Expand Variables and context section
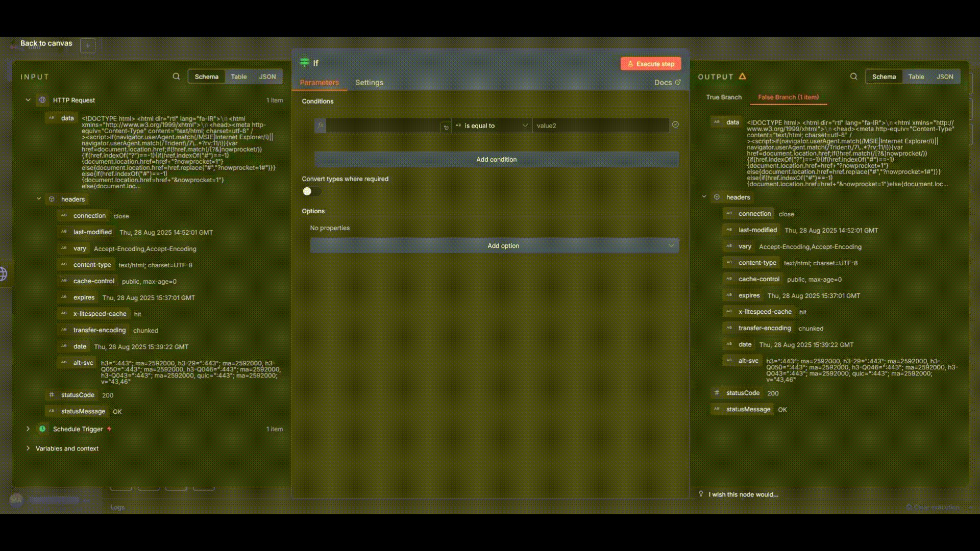Screen dimensions: 980x551 tap(28, 448)
